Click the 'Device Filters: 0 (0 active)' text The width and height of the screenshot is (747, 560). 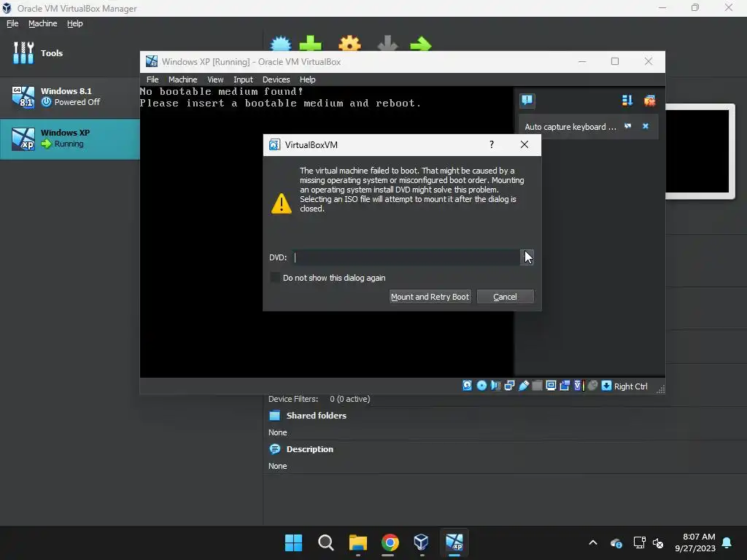point(320,399)
